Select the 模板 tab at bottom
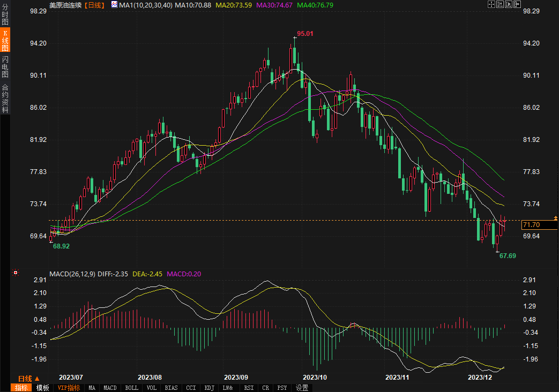Viewport: 559px width, 392px height. (x=43, y=388)
